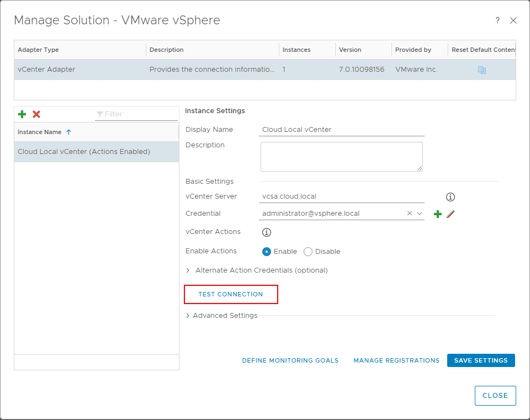Add a new adapter instance
530x420 pixels.
click(22, 114)
